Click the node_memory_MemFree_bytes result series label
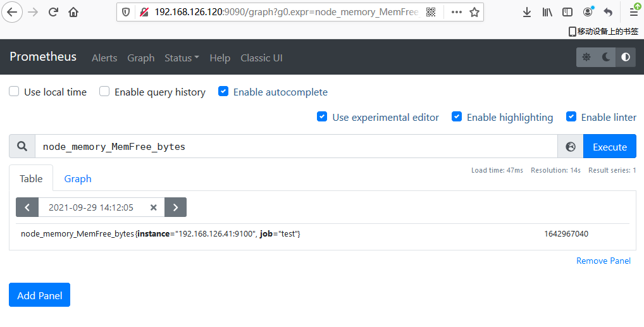 161,234
